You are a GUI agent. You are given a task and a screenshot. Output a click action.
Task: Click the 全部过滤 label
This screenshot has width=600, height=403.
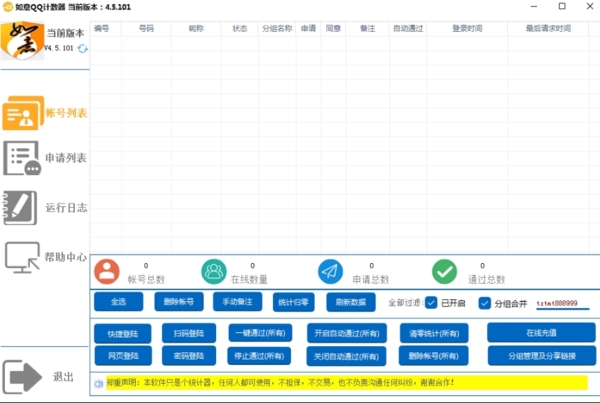[406, 303]
